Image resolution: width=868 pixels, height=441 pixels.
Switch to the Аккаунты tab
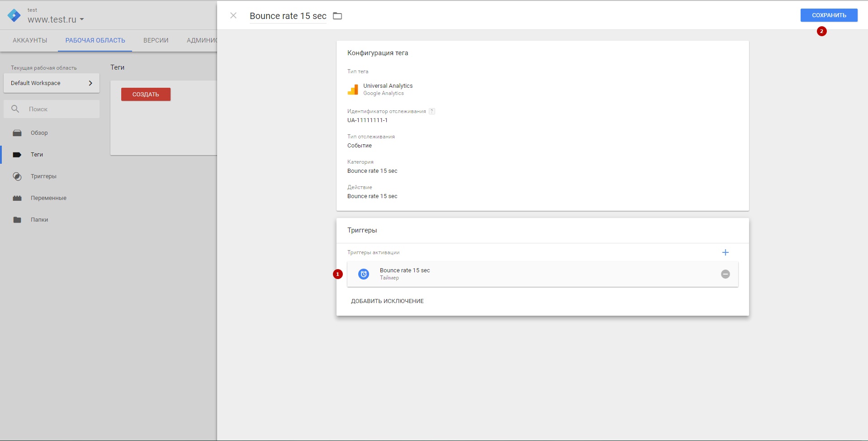[x=30, y=40]
